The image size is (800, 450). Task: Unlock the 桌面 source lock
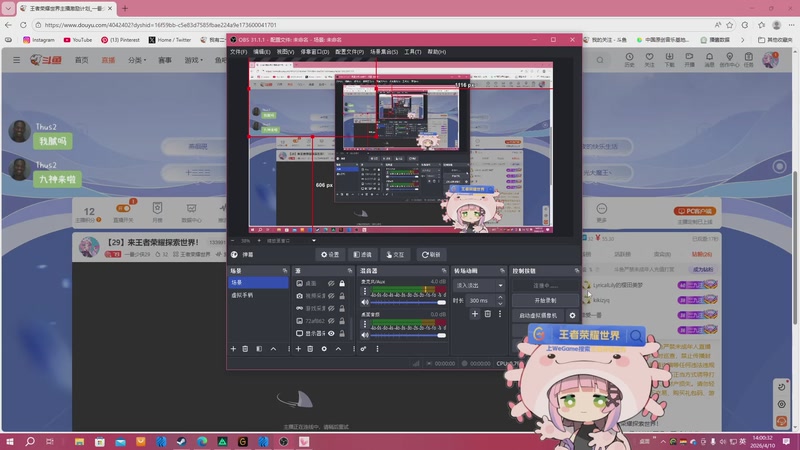(x=342, y=283)
